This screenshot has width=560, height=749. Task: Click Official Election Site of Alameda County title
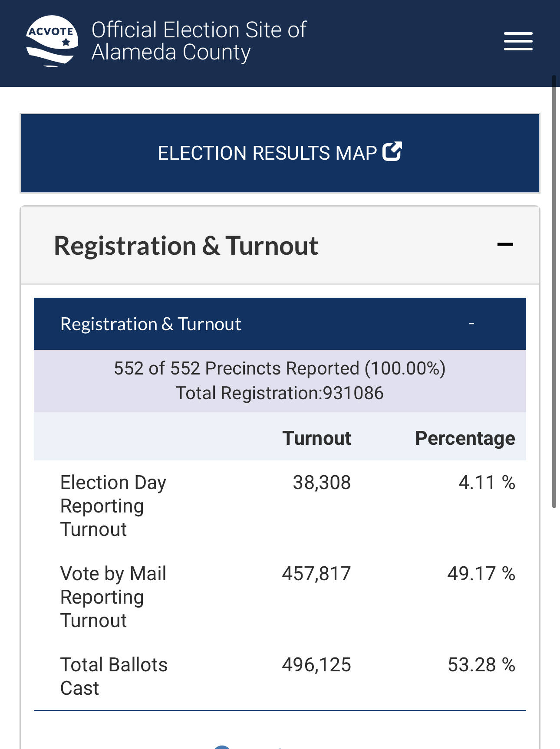point(199,41)
